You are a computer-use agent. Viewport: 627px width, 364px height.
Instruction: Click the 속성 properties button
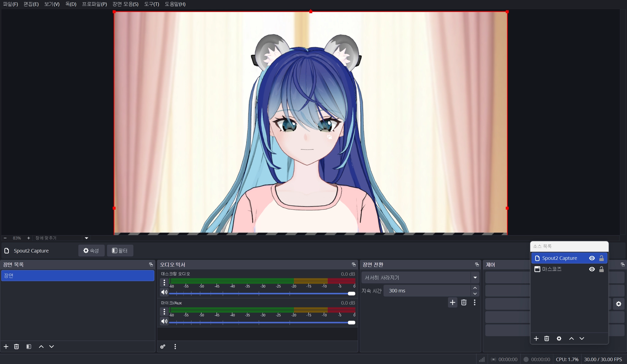[91, 251]
